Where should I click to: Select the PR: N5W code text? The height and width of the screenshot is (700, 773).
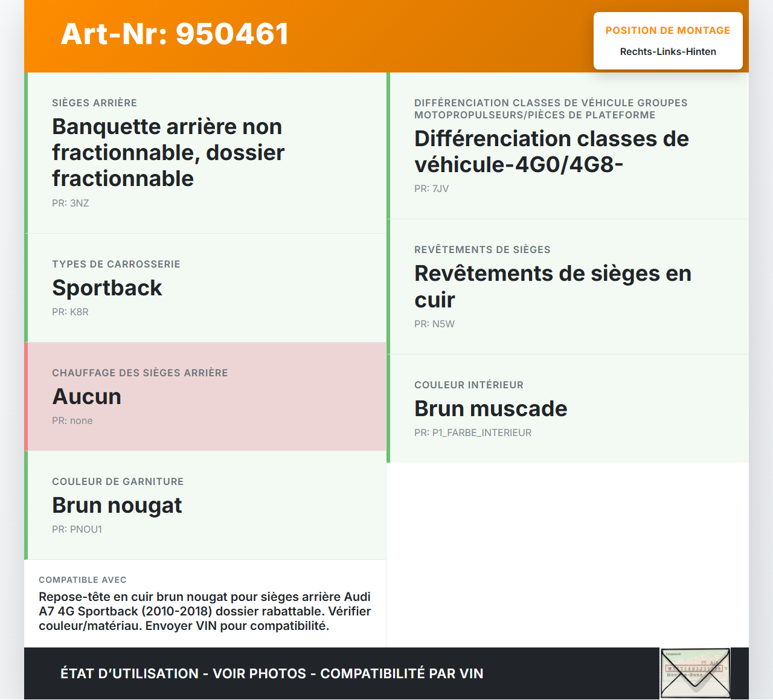point(434,324)
